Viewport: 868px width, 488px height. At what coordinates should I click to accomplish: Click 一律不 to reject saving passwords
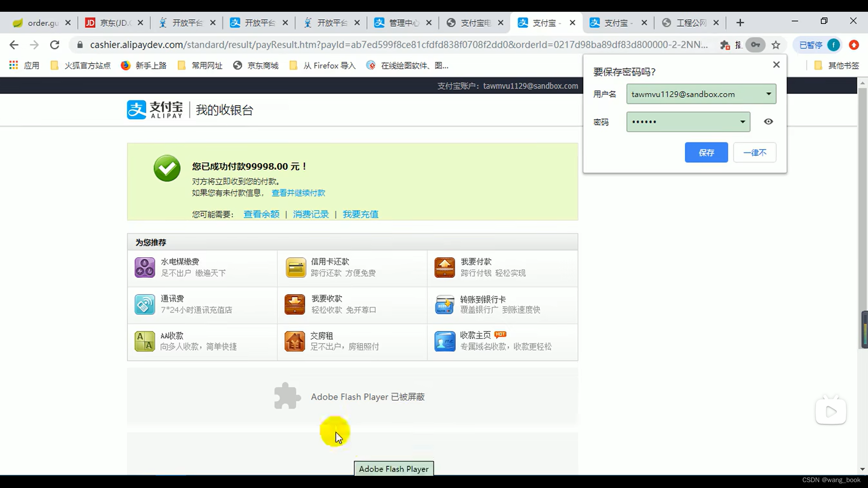pyautogui.click(x=754, y=152)
